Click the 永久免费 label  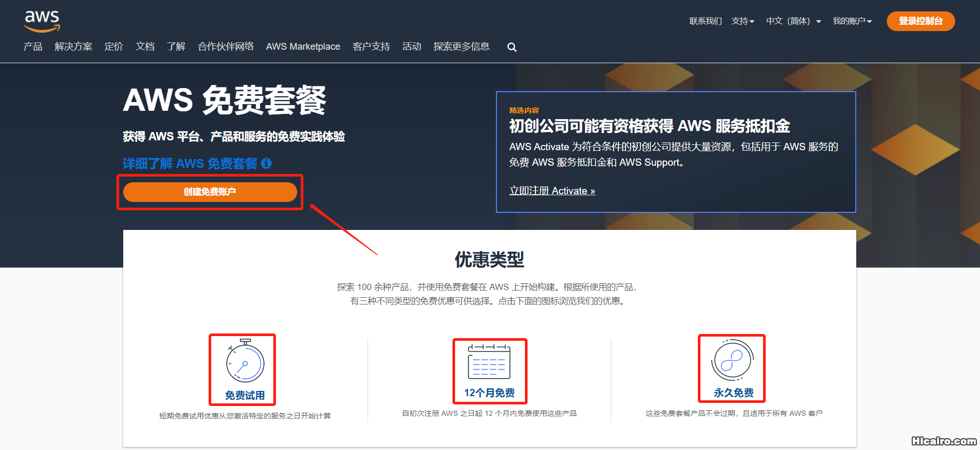[x=734, y=393]
